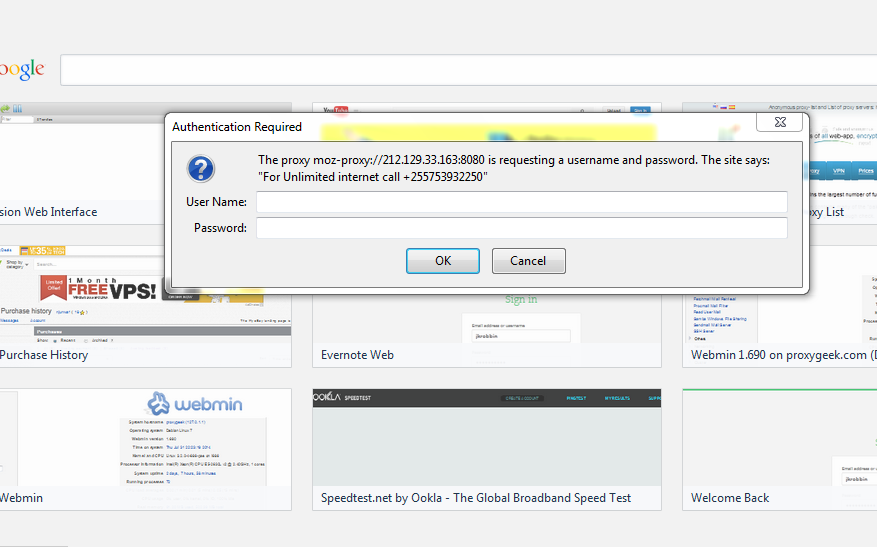This screenshot has width=877, height=547.
Task: Click the Google logo
Action: click(22, 70)
